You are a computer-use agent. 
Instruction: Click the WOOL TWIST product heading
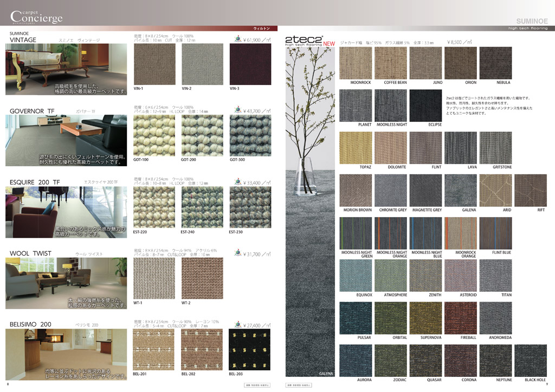click(30, 253)
